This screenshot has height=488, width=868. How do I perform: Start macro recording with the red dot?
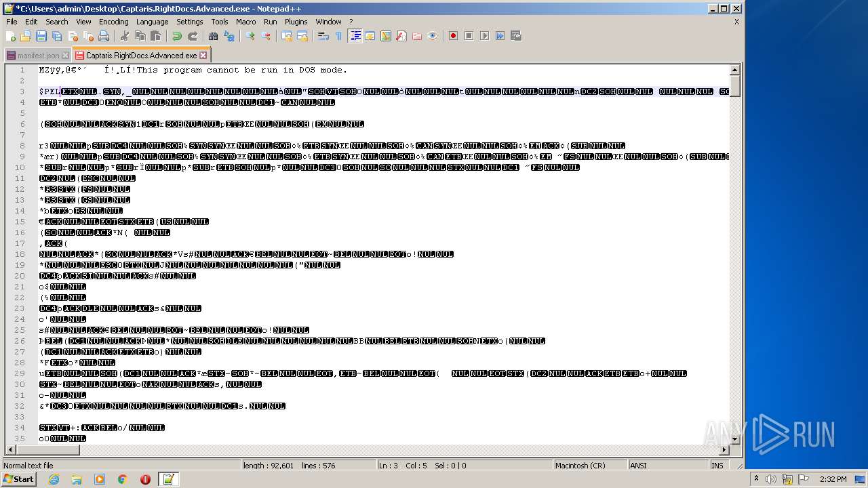point(453,36)
